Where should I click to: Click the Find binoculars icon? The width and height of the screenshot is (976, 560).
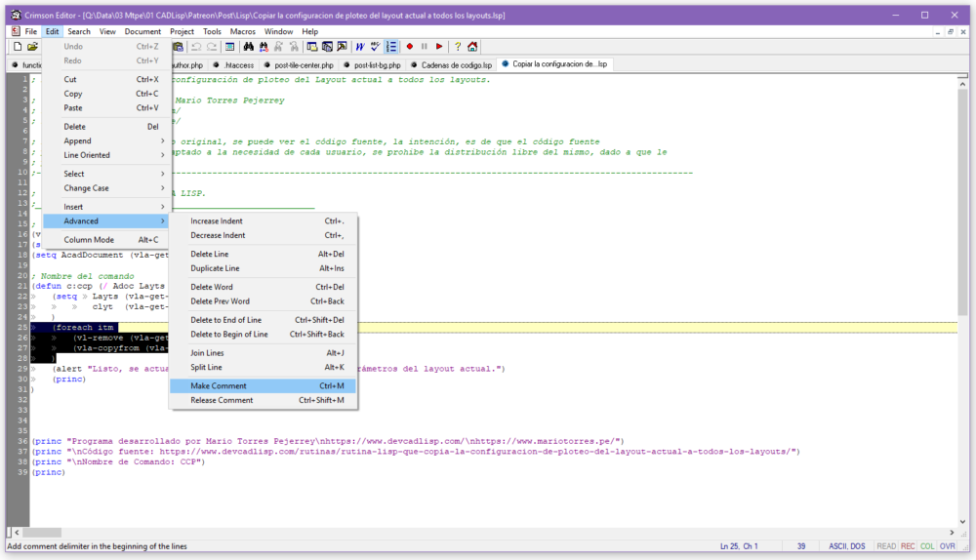click(x=249, y=47)
